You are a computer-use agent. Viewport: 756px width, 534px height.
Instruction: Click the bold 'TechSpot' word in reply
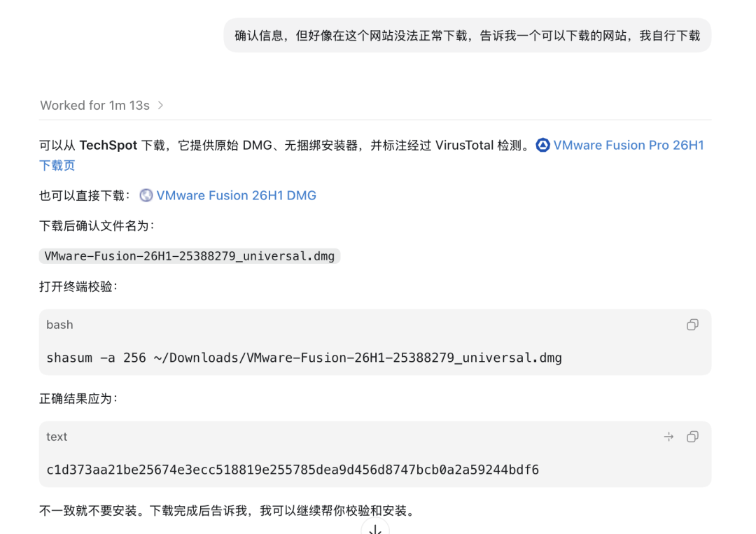108,146
